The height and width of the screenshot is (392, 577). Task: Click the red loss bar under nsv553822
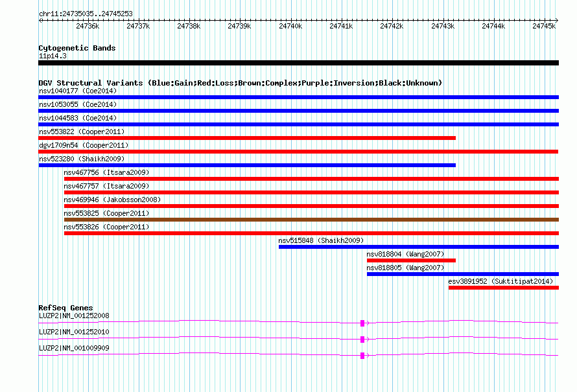click(x=247, y=138)
